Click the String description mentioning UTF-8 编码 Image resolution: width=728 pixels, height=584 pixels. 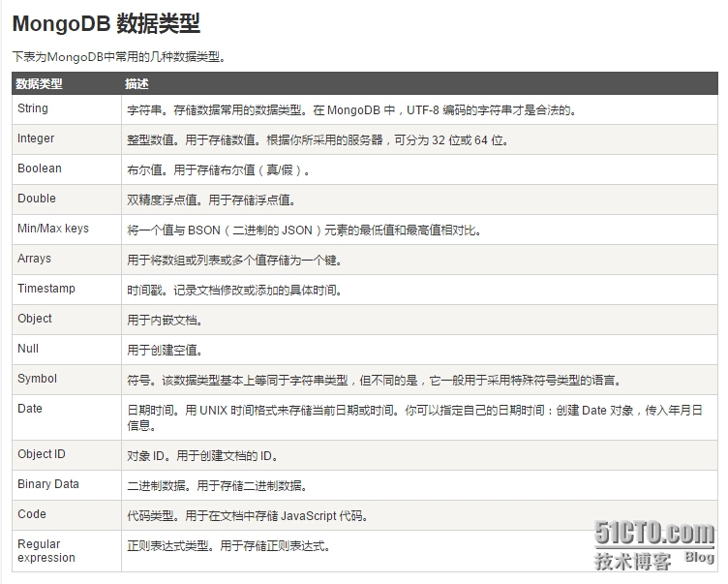click(351, 110)
